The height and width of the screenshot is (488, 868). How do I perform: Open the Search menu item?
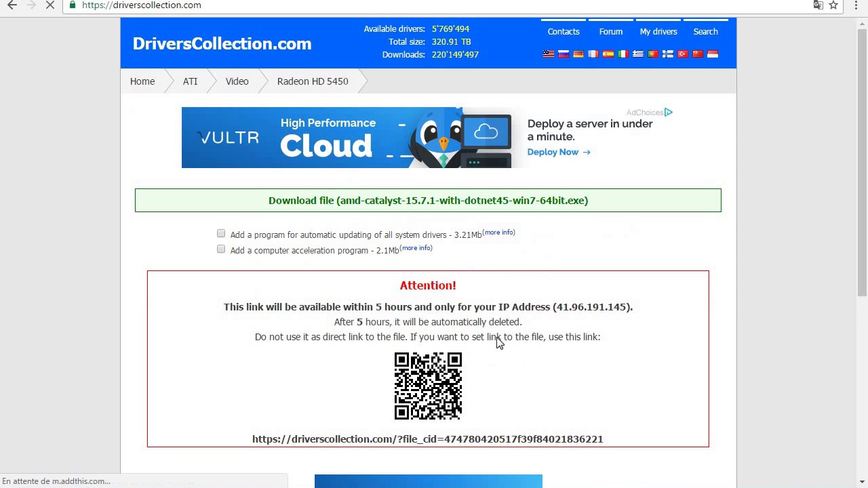[706, 32]
